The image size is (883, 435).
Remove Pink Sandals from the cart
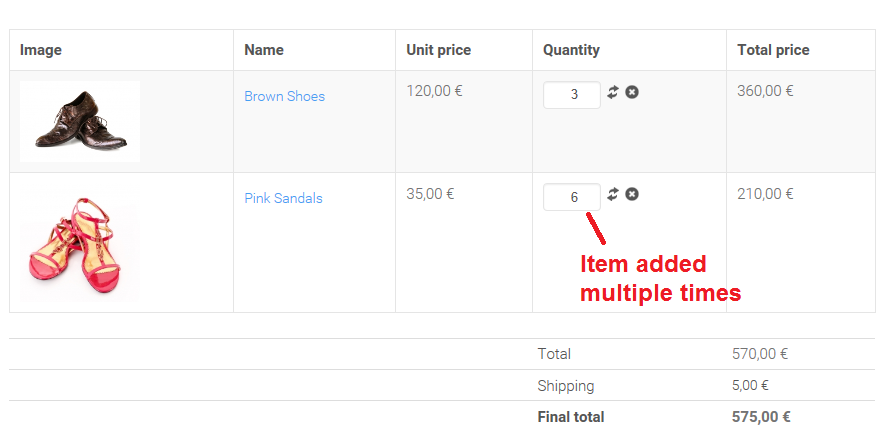click(632, 194)
